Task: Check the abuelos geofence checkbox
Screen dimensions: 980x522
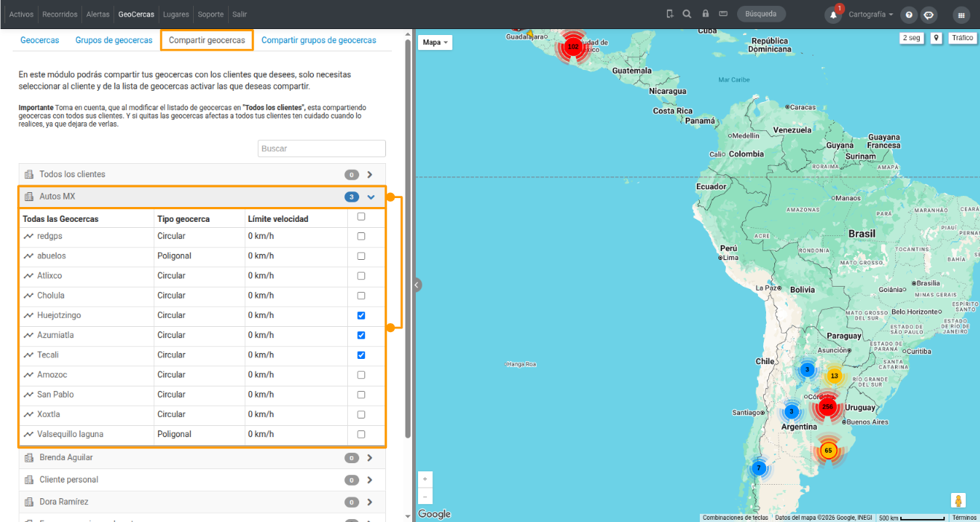Action: (x=361, y=256)
